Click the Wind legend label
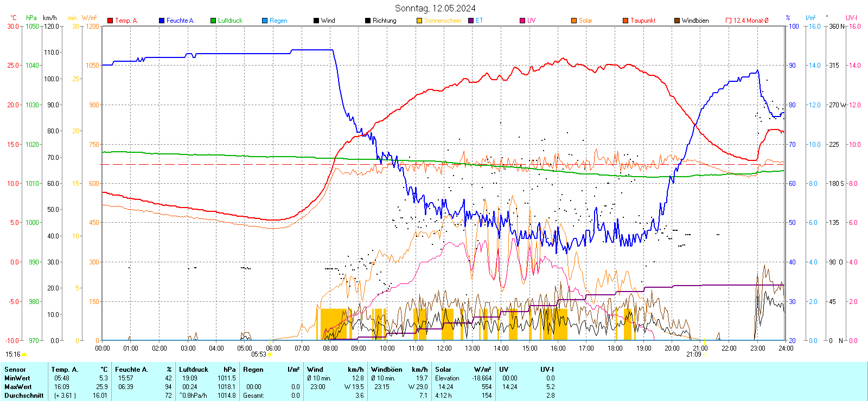868x401 pixels. point(328,21)
